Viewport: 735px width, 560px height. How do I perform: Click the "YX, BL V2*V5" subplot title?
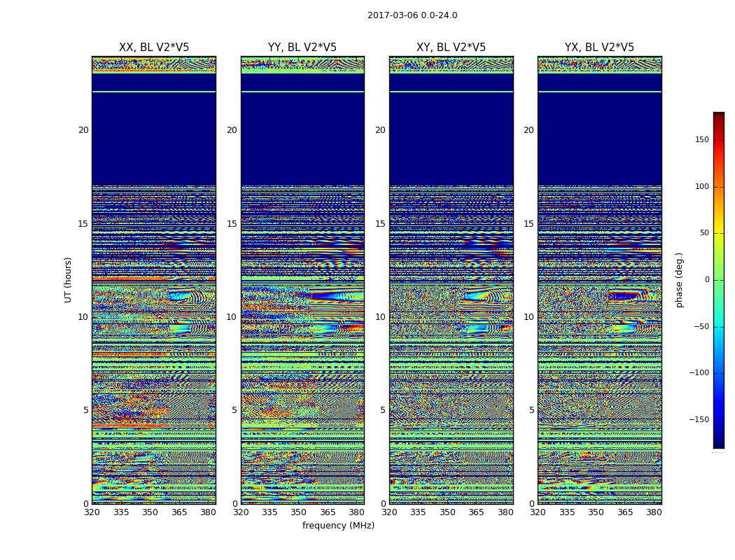(x=599, y=48)
